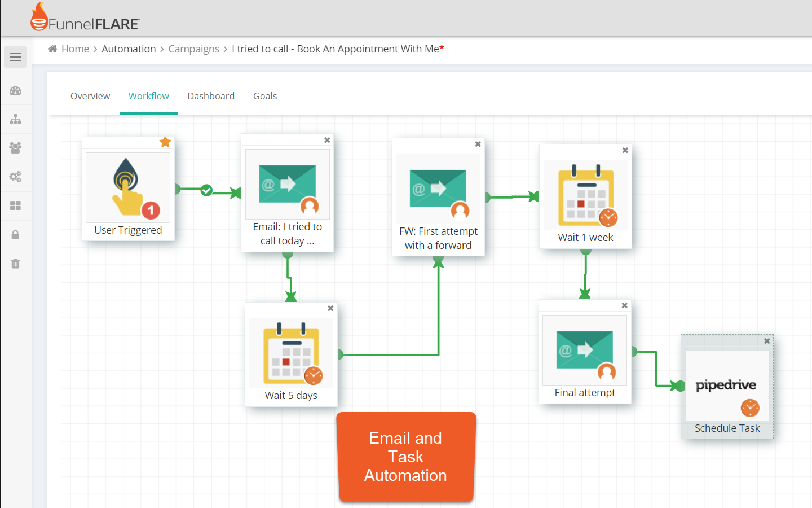Select the Wait 1 week calendar node
The width and height of the screenshot is (812, 508).
tap(585, 196)
